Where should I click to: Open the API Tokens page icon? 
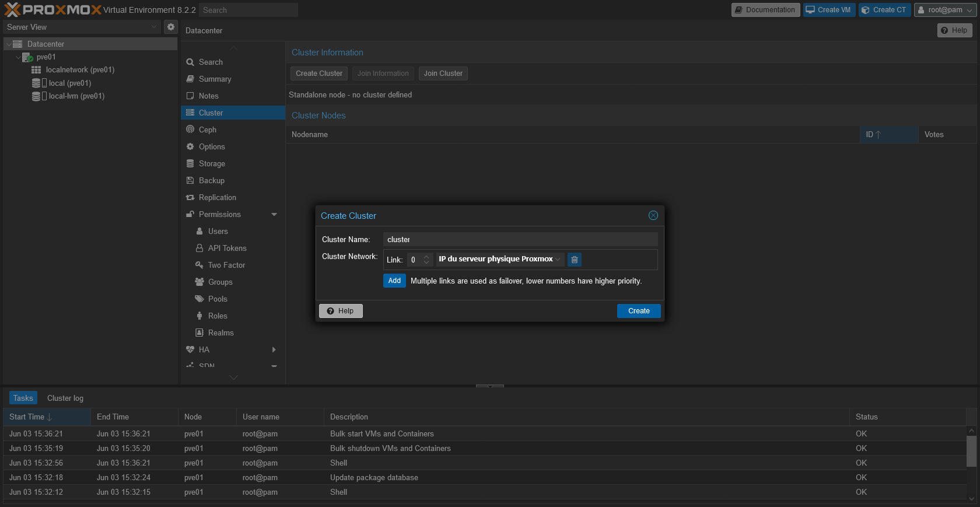click(x=199, y=248)
